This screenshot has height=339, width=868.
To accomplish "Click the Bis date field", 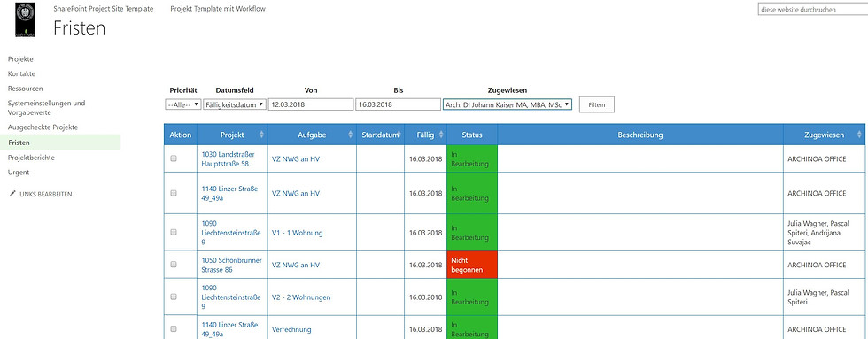I will tap(398, 104).
